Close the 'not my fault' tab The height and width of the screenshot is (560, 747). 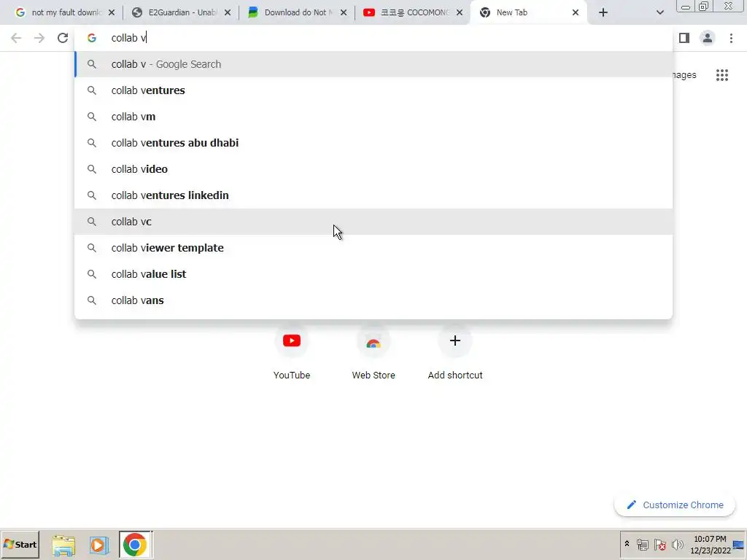[x=112, y=13]
